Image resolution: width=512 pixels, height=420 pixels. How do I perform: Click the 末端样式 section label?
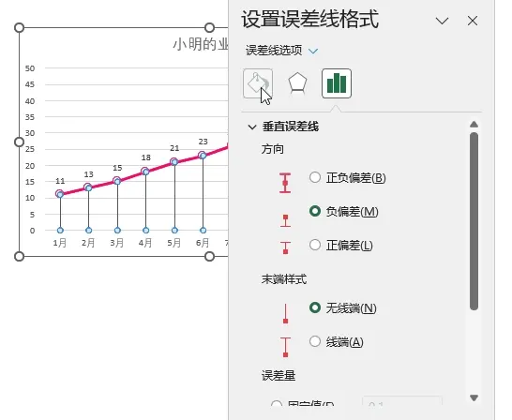point(284,279)
